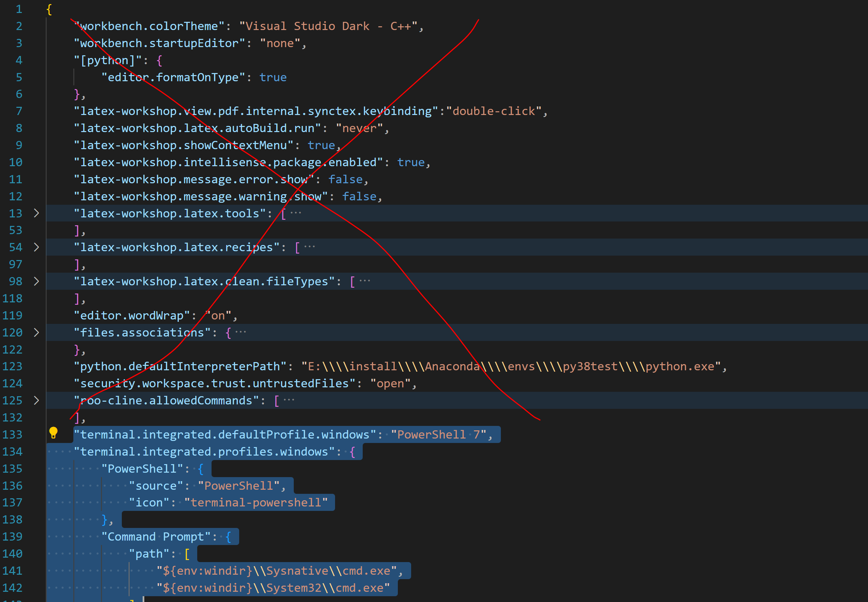Click collapsed ellipsis on latex.recipes line
This screenshot has width=868, height=602.
click(309, 247)
